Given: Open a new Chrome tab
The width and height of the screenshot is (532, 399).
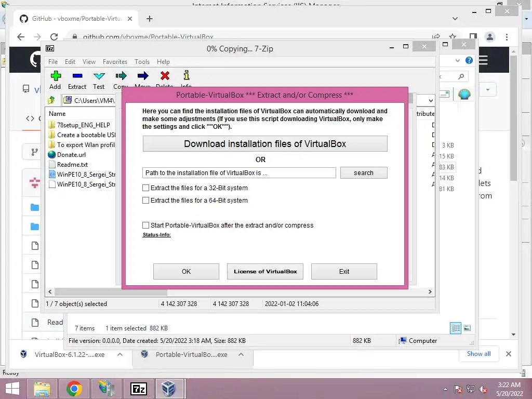Looking at the screenshot, I should point(149,19).
